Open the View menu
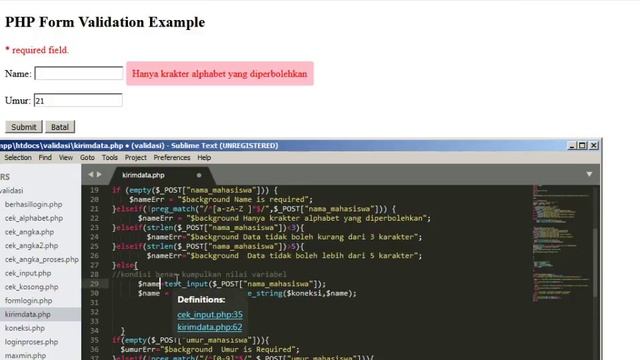Image resolution: width=640 pixels, height=360 pixels. tap(66, 158)
